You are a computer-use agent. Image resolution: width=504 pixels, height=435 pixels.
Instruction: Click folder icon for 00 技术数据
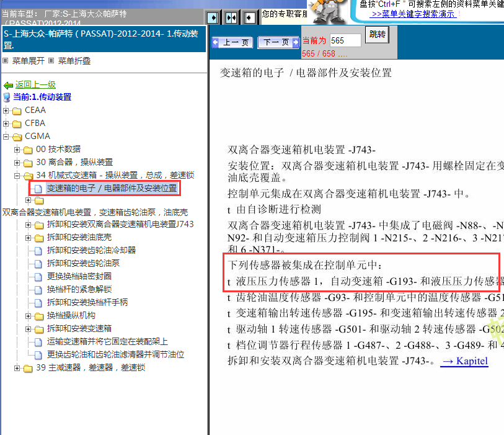click(x=28, y=150)
